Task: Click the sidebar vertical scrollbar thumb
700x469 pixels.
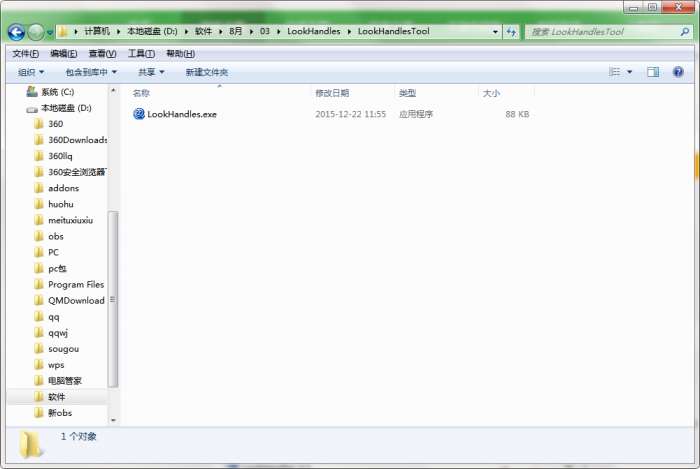Action: tap(113, 299)
